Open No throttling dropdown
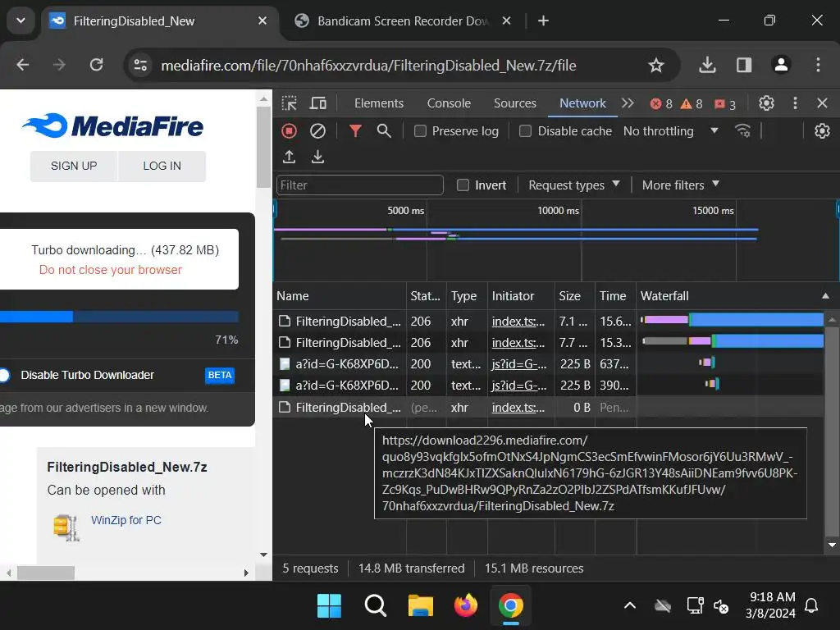Viewport: 840px width, 630px height. point(670,131)
